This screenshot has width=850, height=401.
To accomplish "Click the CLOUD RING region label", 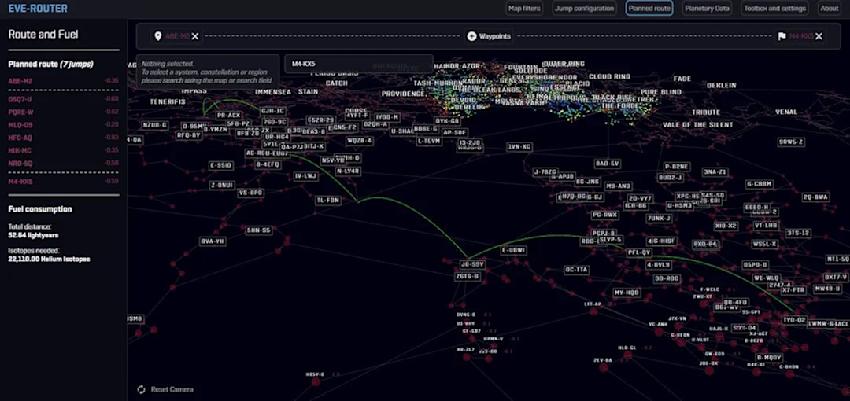I will (609, 76).
